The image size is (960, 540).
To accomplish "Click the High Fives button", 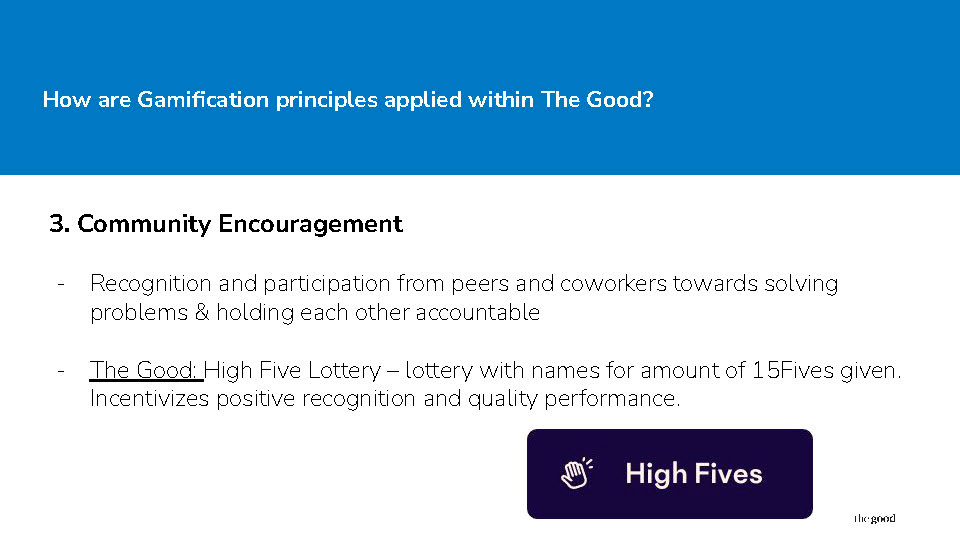I will tap(669, 474).
